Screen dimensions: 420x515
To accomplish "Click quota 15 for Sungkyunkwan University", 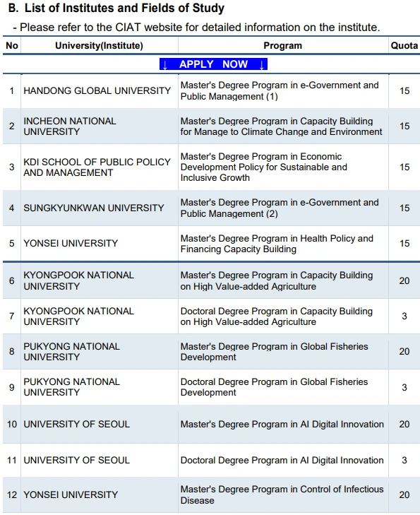I will click(x=404, y=208).
